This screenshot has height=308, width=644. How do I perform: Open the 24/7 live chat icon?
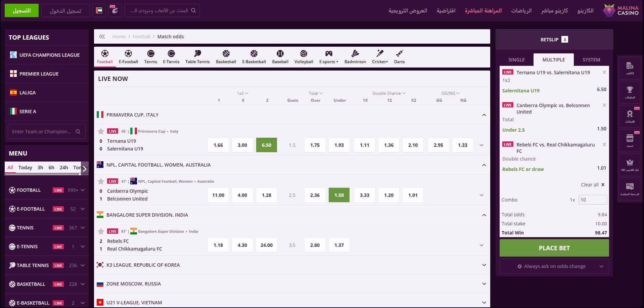tap(630, 188)
